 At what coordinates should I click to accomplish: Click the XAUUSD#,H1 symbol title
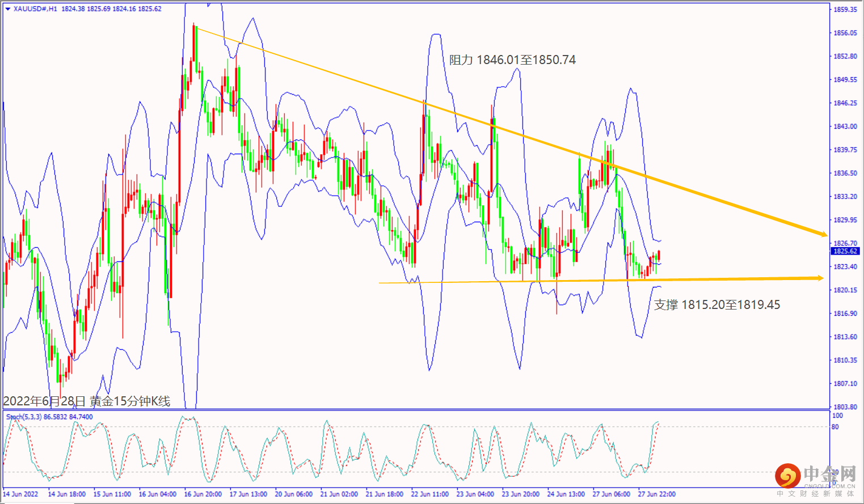(x=35, y=9)
